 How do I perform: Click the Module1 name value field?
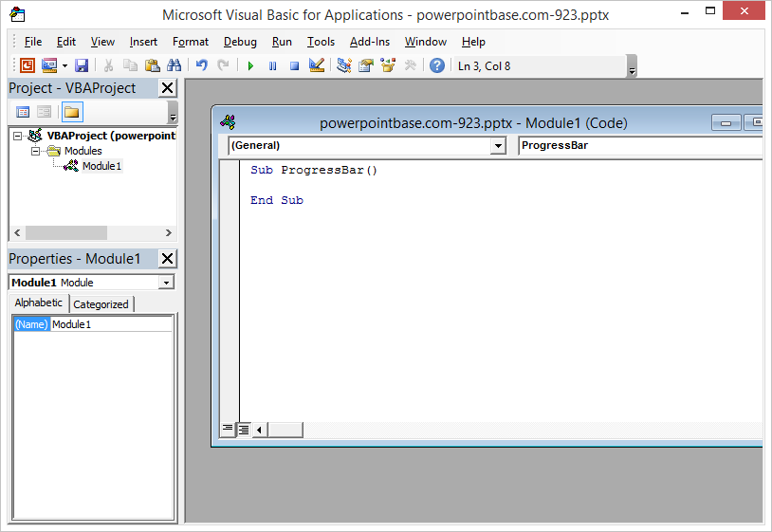(111, 324)
